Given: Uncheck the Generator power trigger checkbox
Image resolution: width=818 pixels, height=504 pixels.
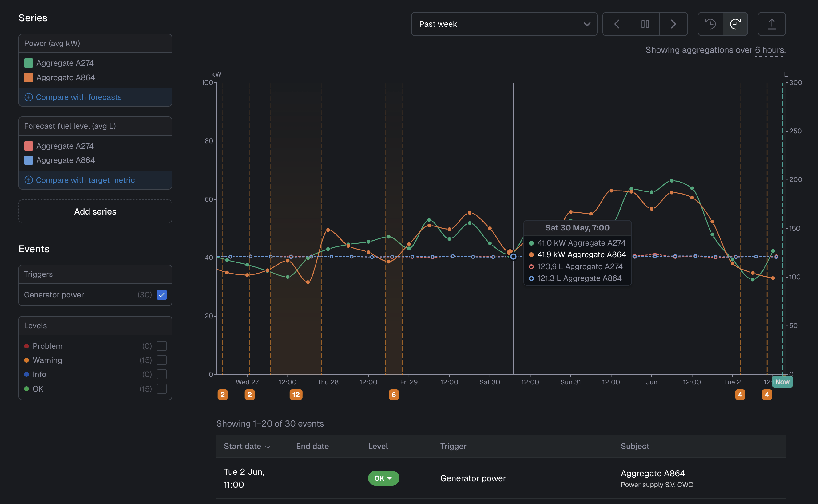Looking at the screenshot, I should tap(162, 295).
